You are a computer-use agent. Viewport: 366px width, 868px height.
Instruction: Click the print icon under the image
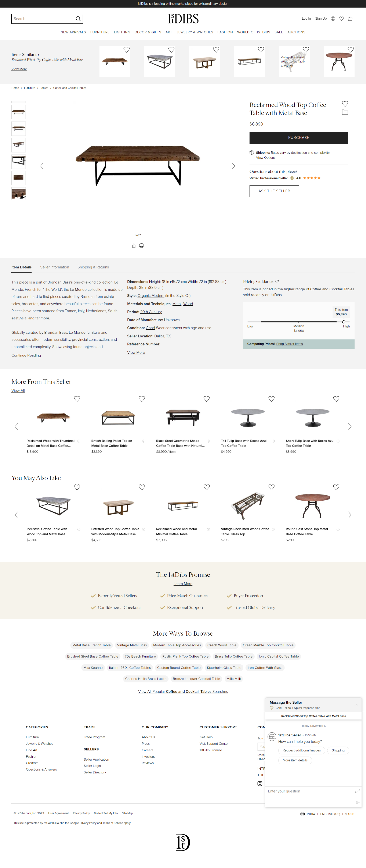point(141,246)
